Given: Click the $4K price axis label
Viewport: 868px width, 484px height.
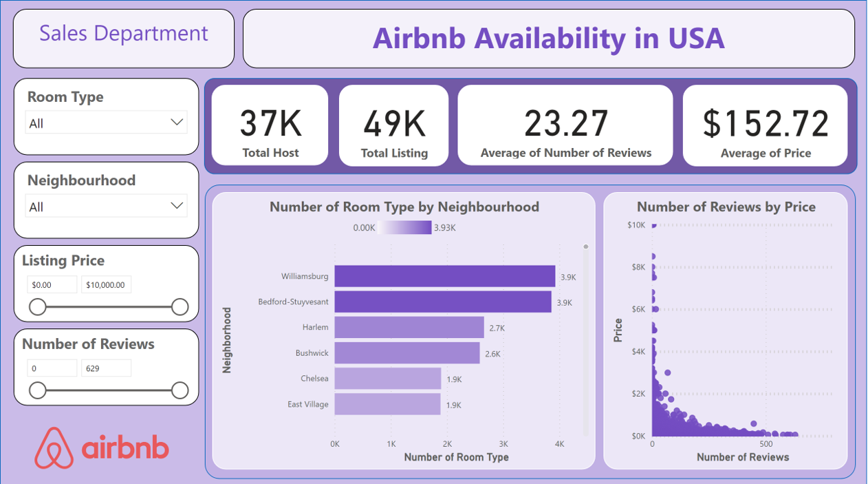Looking at the screenshot, I should (638, 352).
